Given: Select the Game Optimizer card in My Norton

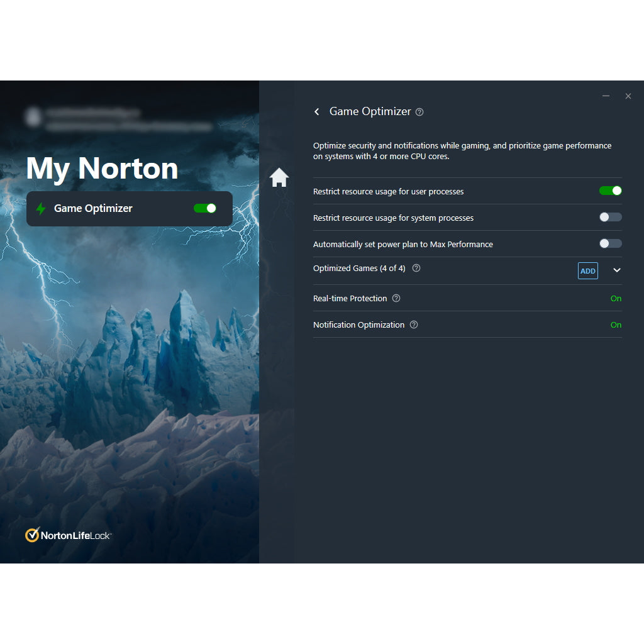Looking at the screenshot, I should tap(126, 208).
